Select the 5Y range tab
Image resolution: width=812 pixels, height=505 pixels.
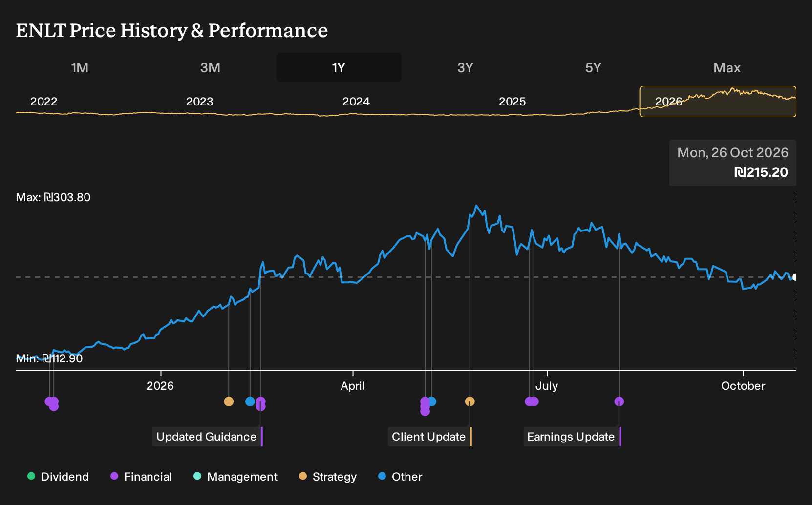[593, 67]
